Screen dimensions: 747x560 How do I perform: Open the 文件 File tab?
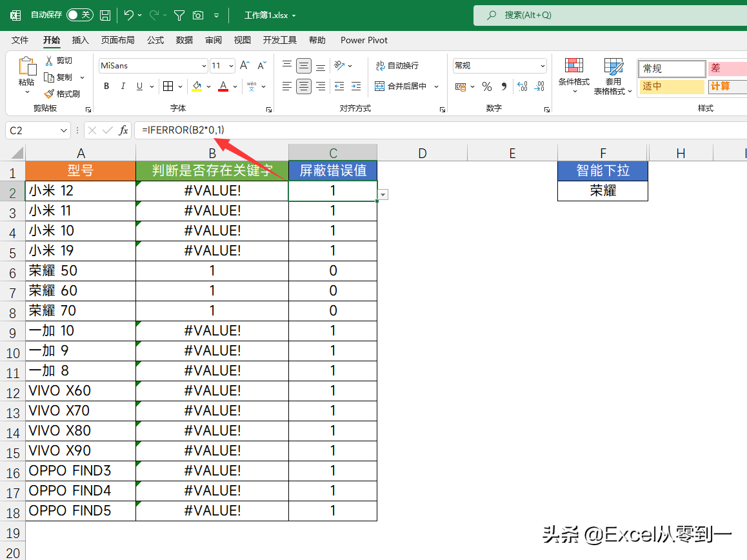pyautogui.click(x=20, y=40)
